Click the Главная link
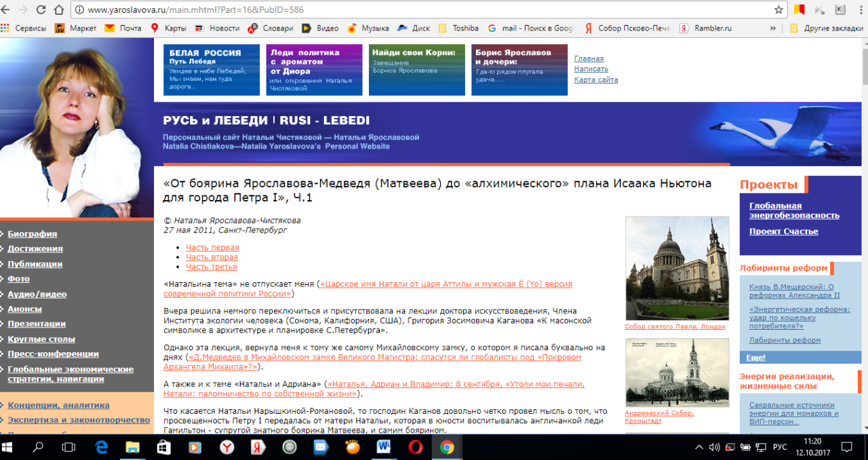The image size is (868, 460). click(589, 58)
